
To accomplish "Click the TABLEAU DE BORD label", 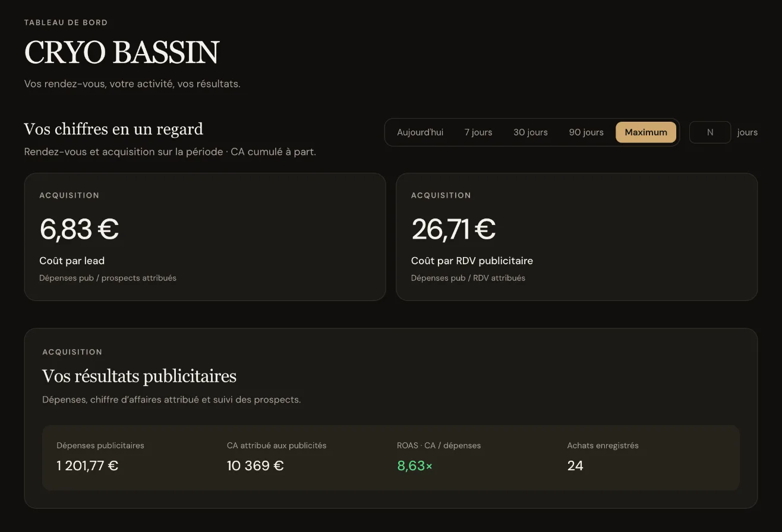I will [x=66, y=23].
